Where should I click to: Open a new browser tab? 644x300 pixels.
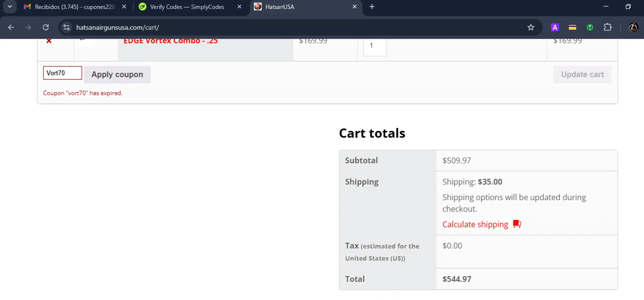[x=372, y=7]
